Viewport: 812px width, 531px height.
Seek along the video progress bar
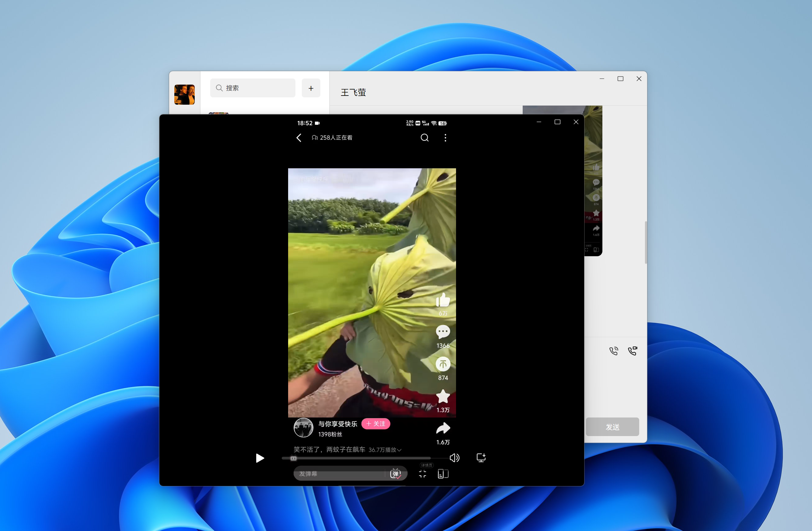356,458
